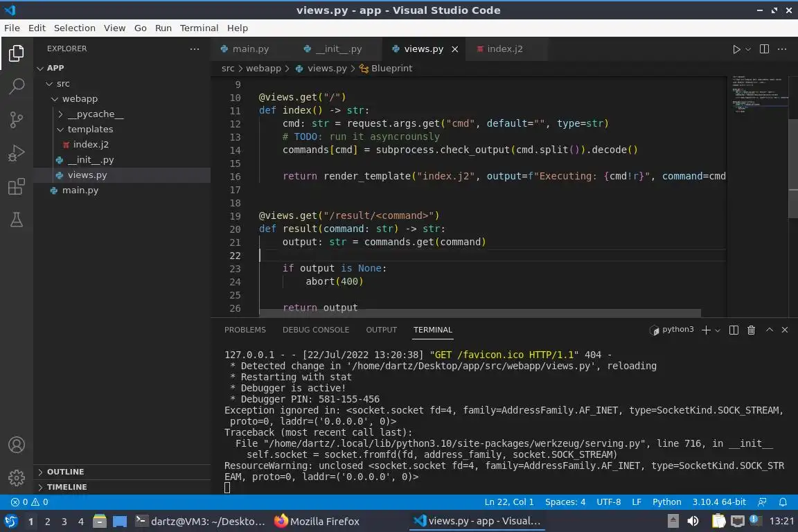Open the Manage gear icon
The height and width of the screenshot is (532, 798).
pos(17,478)
